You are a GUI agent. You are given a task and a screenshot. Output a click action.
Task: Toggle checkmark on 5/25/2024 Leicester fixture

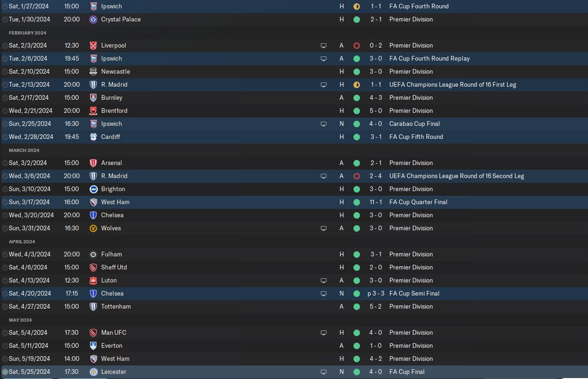(x=5, y=372)
